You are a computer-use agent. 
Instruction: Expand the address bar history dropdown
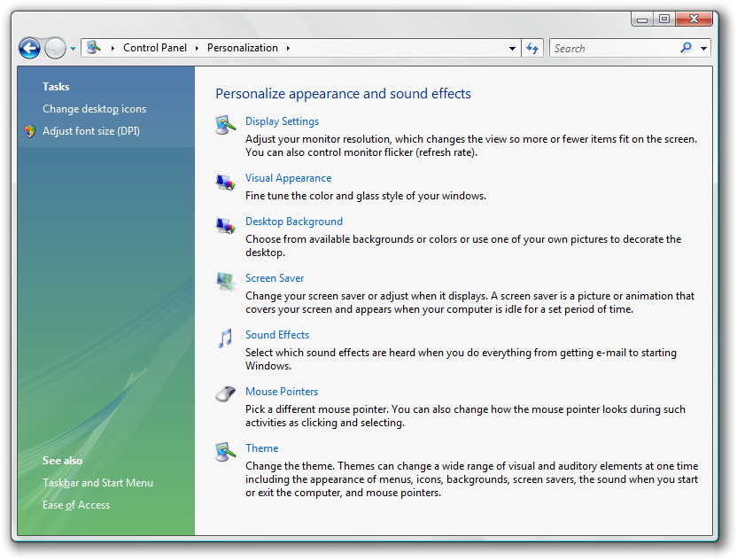pyautogui.click(x=513, y=49)
